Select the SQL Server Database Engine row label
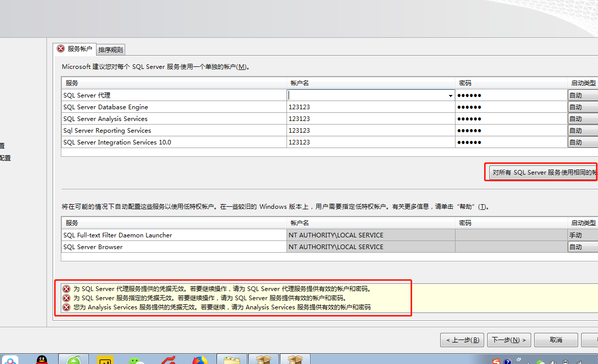The image size is (598, 364). pos(106,107)
